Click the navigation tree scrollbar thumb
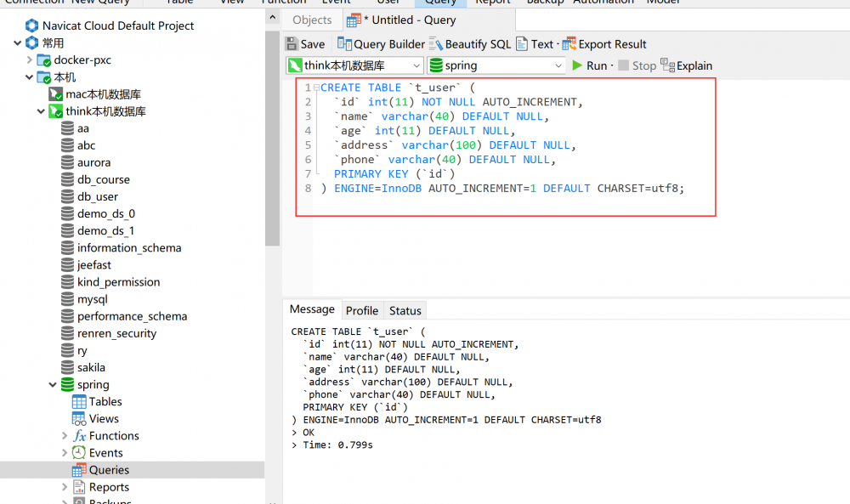The image size is (850, 504). coord(273,139)
